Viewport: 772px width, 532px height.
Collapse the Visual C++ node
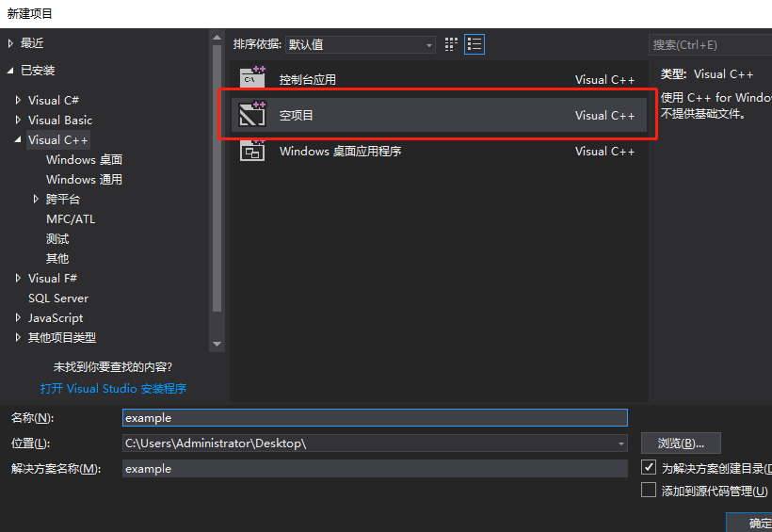(x=18, y=140)
